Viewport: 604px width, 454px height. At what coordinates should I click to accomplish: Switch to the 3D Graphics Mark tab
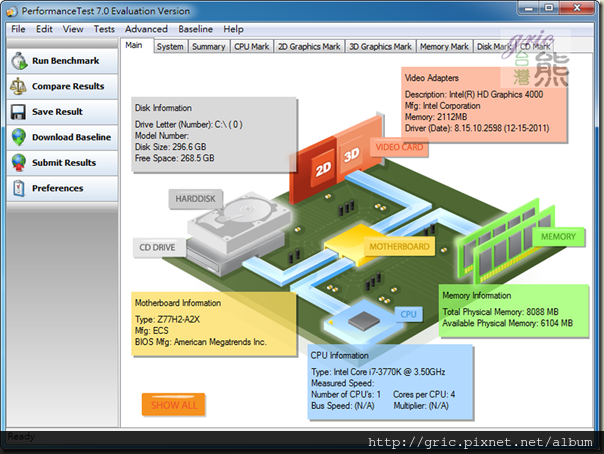[380, 47]
